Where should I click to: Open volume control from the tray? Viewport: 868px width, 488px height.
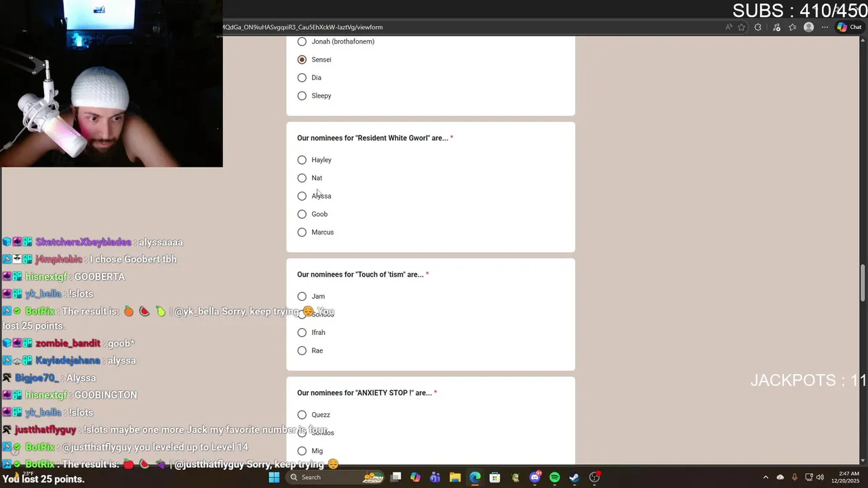(x=820, y=477)
